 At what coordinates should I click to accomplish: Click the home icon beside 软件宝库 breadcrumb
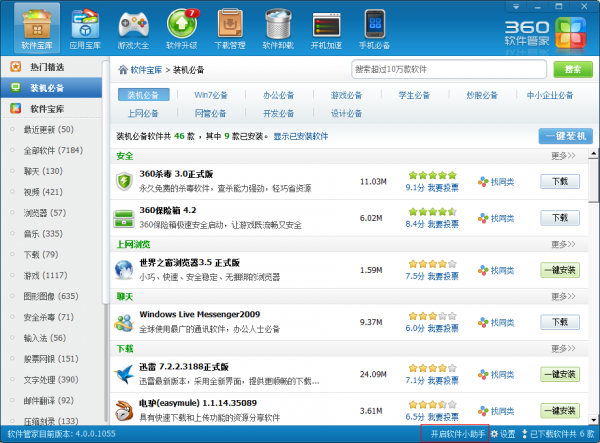tap(123, 70)
